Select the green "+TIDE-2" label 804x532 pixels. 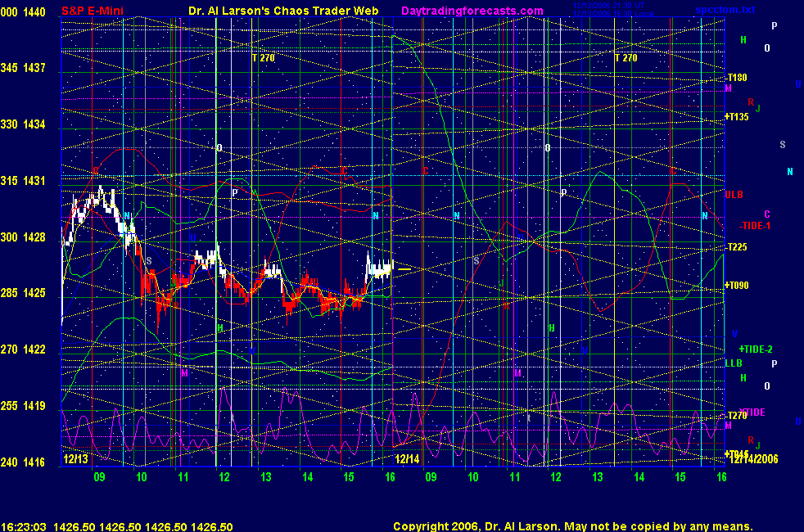click(756, 349)
